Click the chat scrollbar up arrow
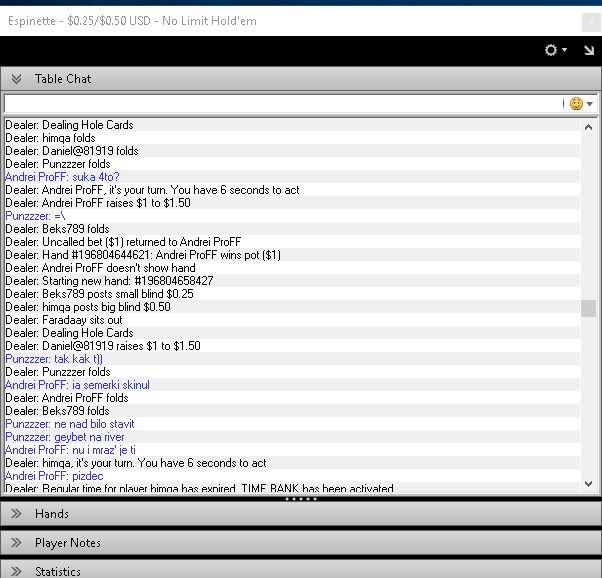 [x=588, y=127]
